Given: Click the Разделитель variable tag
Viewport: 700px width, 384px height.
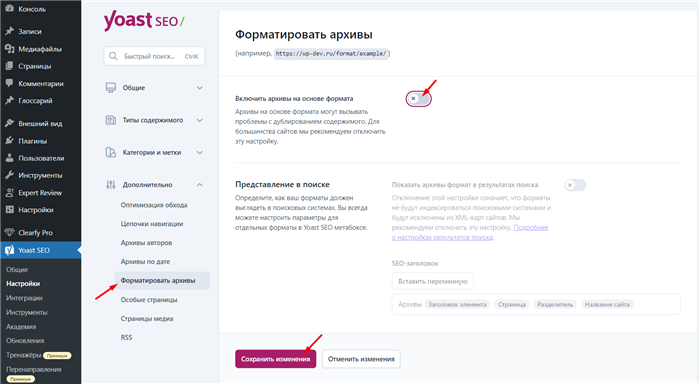Looking at the screenshot, I should tap(555, 305).
